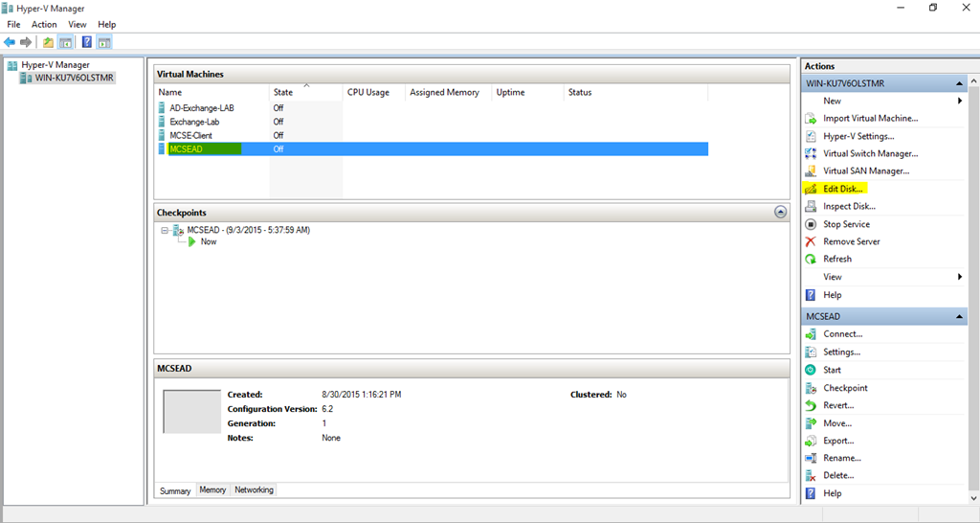Expand the New submenu arrow

(959, 101)
